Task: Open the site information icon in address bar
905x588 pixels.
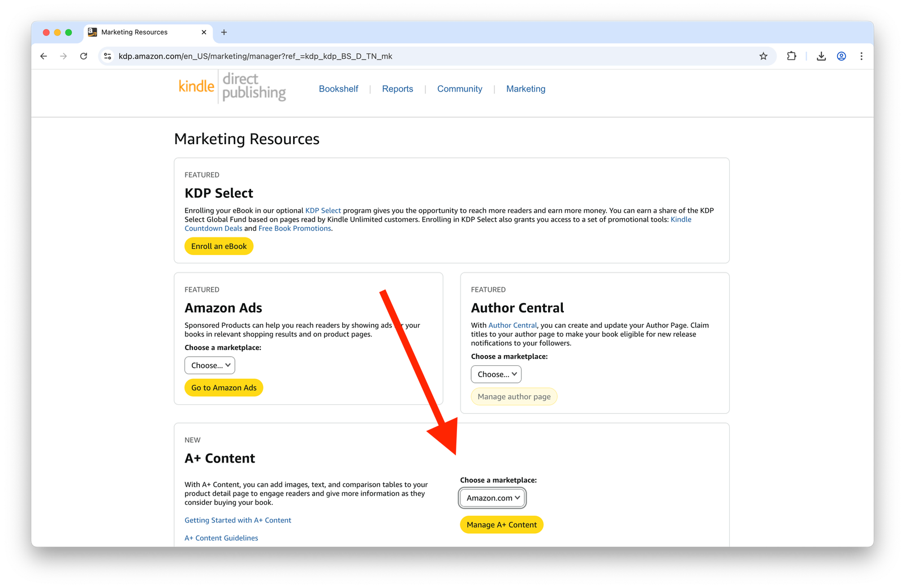Action: pyautogui.click(x=107, y=56)
